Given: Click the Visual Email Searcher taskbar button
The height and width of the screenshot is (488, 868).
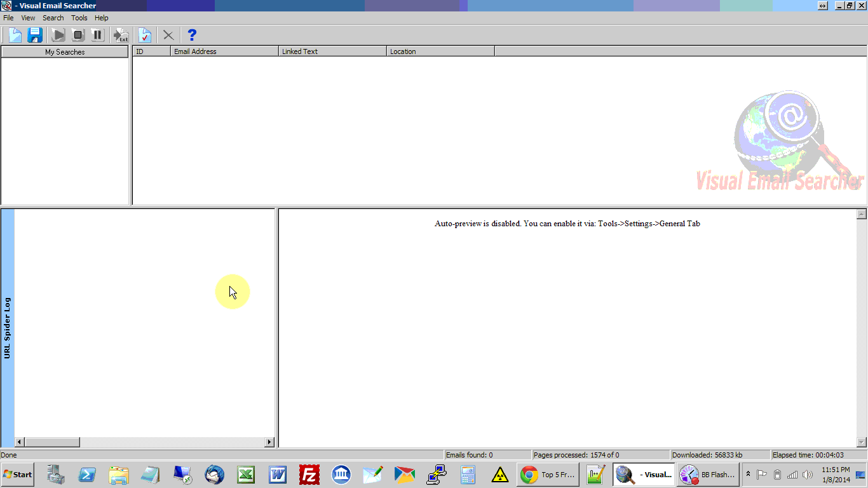Looking at the screenshot, I should pyautogui.click(x=644, y=475).
